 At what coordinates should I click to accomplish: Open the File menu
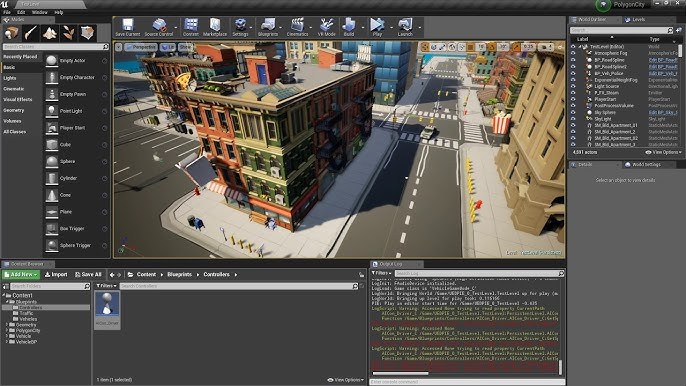coord(7,12)
